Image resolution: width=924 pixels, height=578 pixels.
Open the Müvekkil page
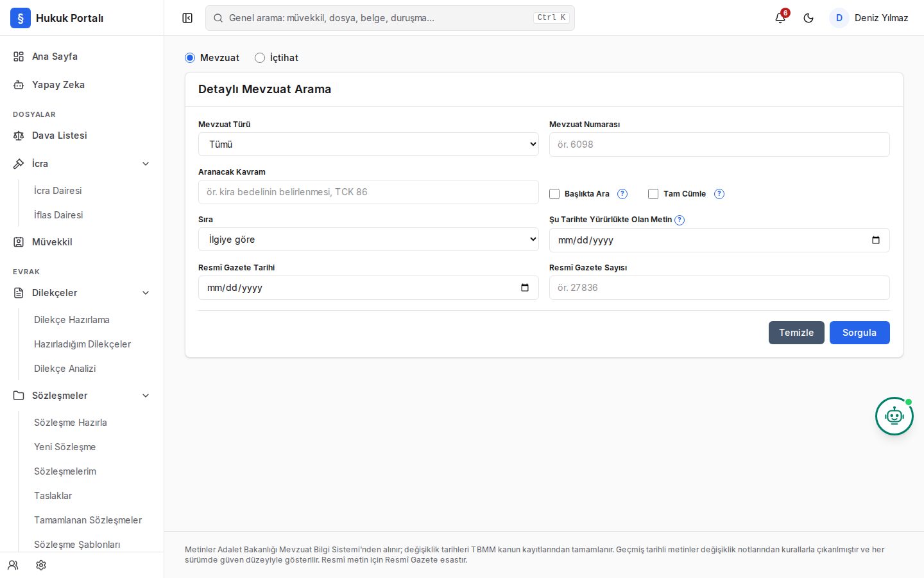click(81, 242)
